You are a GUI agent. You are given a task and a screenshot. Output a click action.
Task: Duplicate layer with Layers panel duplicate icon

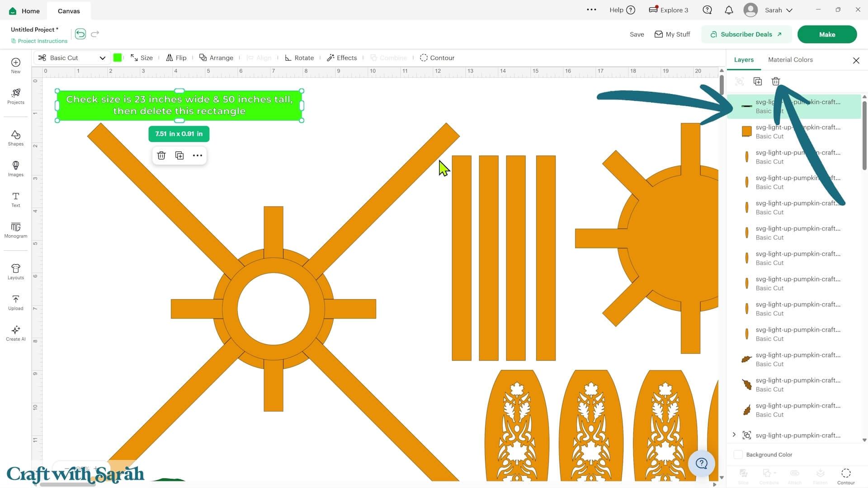pos(758,81)
